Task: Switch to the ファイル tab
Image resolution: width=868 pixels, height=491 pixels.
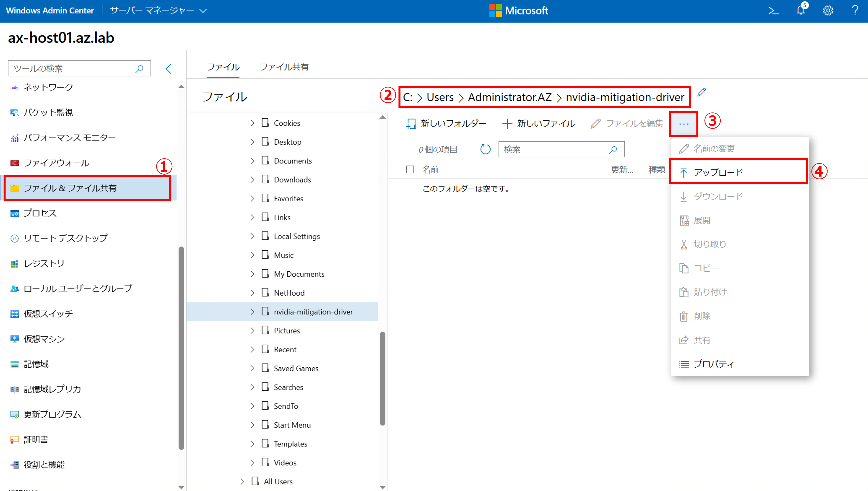Action: click(223, 67)
